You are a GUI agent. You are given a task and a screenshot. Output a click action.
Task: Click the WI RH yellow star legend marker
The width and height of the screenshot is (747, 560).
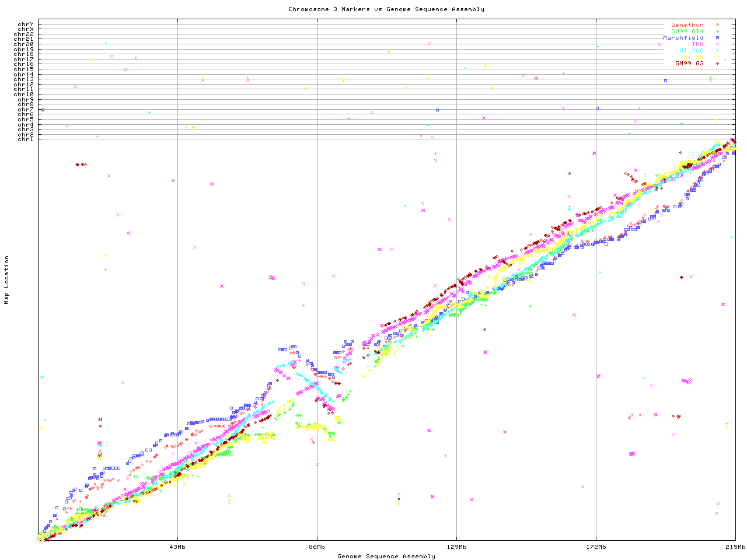pos(717,57)
